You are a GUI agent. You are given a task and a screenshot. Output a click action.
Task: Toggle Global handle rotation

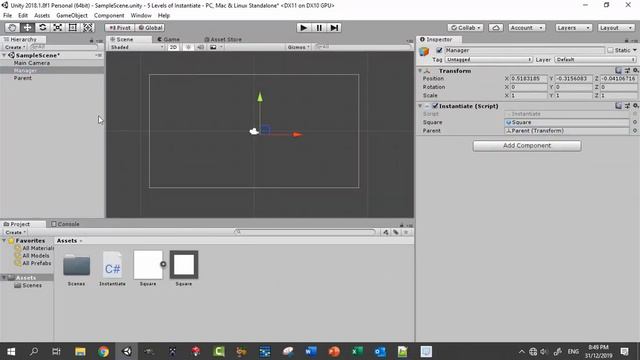pos(150,27)
